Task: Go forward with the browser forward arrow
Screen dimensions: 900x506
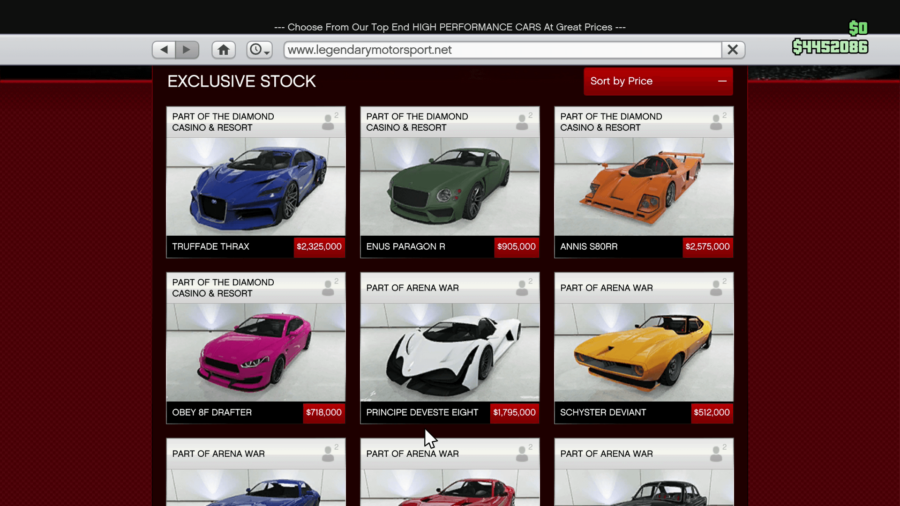Action: [x=187, y=50]
